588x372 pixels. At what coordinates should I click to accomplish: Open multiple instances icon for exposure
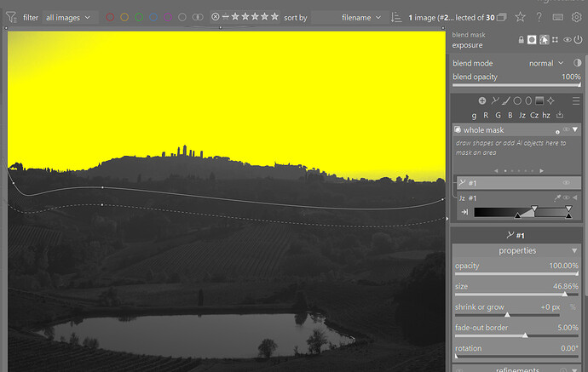click(555, 40)
